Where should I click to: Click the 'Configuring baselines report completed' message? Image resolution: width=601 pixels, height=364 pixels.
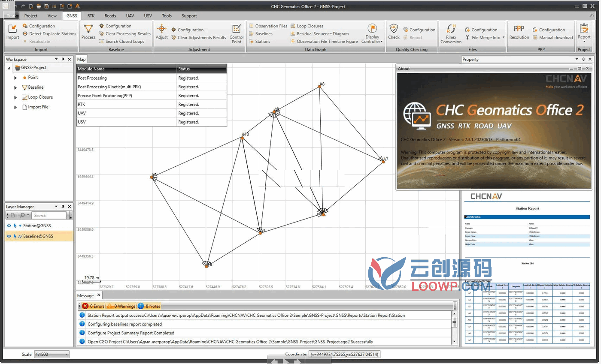[124, 324]
